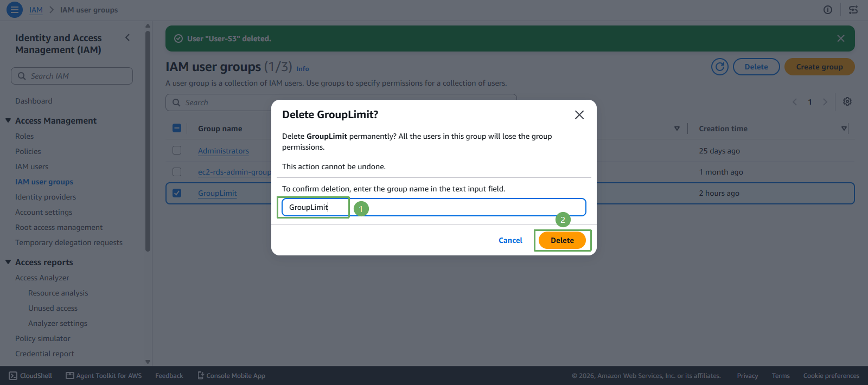Screen dimensions: 868x385
Task: Open the GroupLimit group link
Action: point(218,193)
